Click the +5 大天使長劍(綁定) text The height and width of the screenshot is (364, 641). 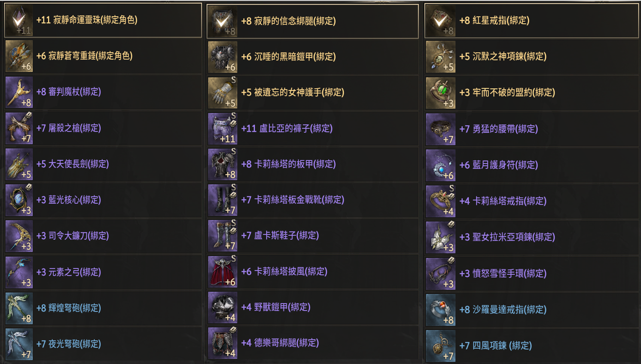73,164
